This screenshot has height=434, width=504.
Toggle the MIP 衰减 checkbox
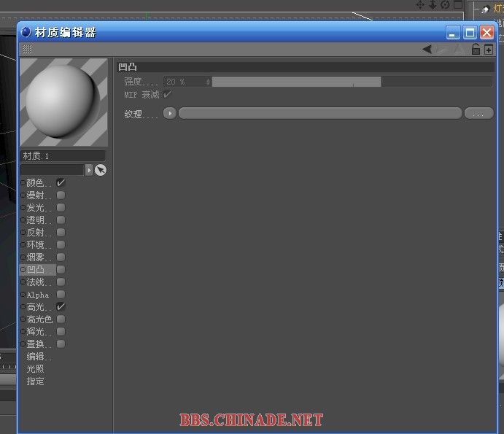click(168, 94)
